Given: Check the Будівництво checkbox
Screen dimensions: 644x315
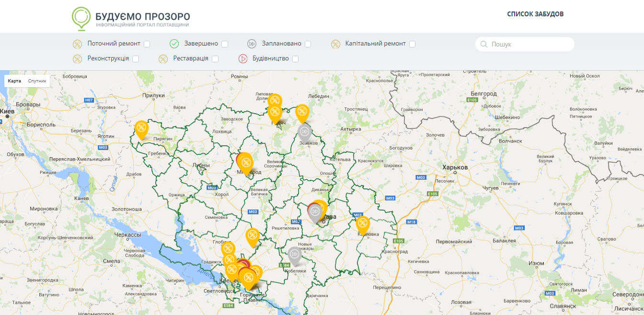Looking at the screenshot, I should pos(295,59).
